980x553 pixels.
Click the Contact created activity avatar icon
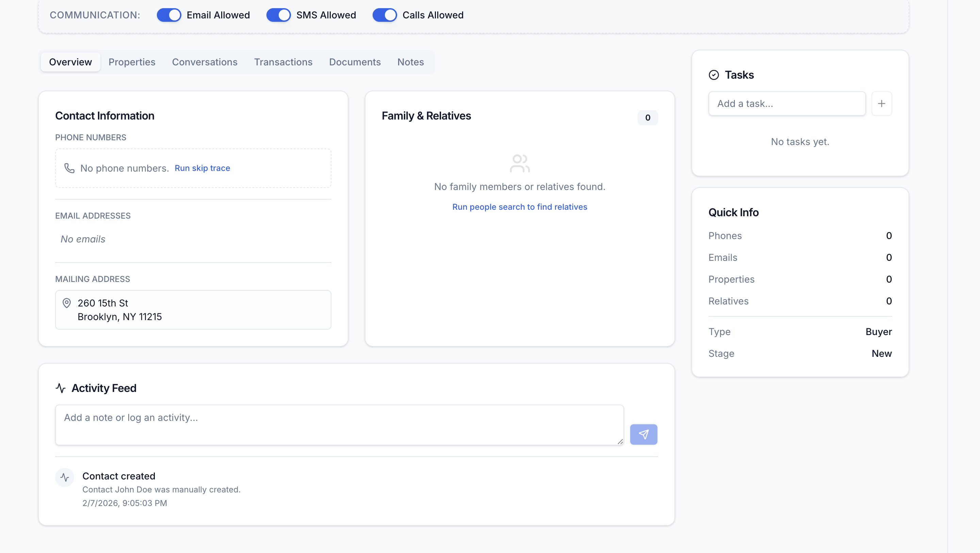tap(64, 477)
